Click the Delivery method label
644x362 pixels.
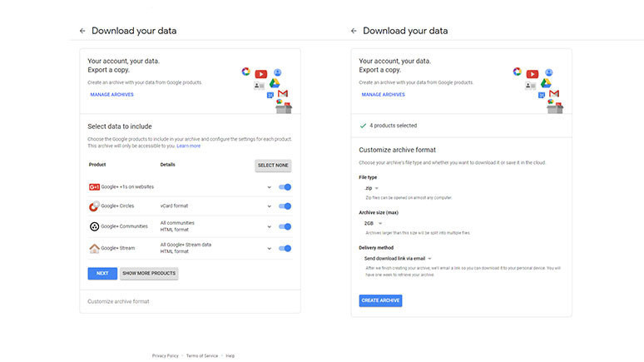(x=376, y=248)
